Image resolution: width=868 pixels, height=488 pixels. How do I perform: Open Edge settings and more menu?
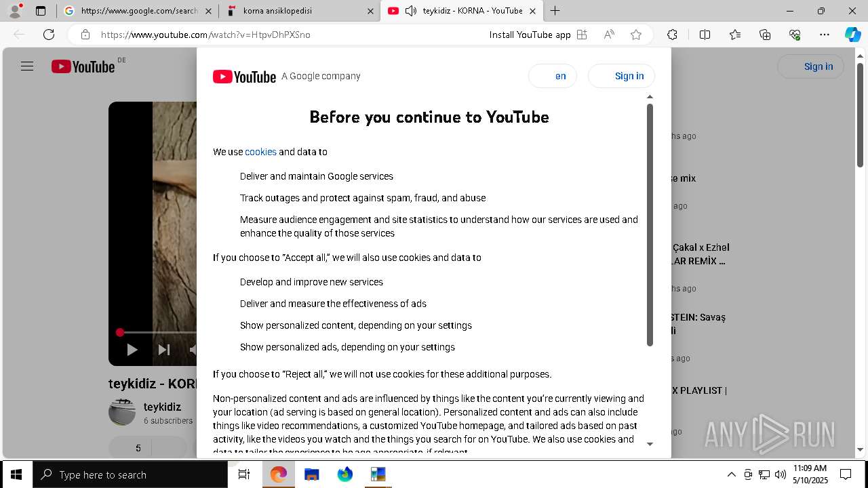coord(825,35)
